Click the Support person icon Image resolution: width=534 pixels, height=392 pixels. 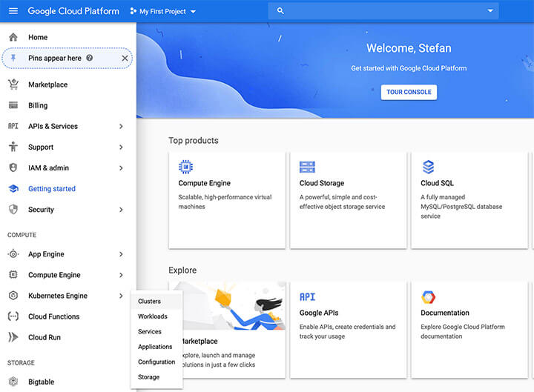coord(13,147)
